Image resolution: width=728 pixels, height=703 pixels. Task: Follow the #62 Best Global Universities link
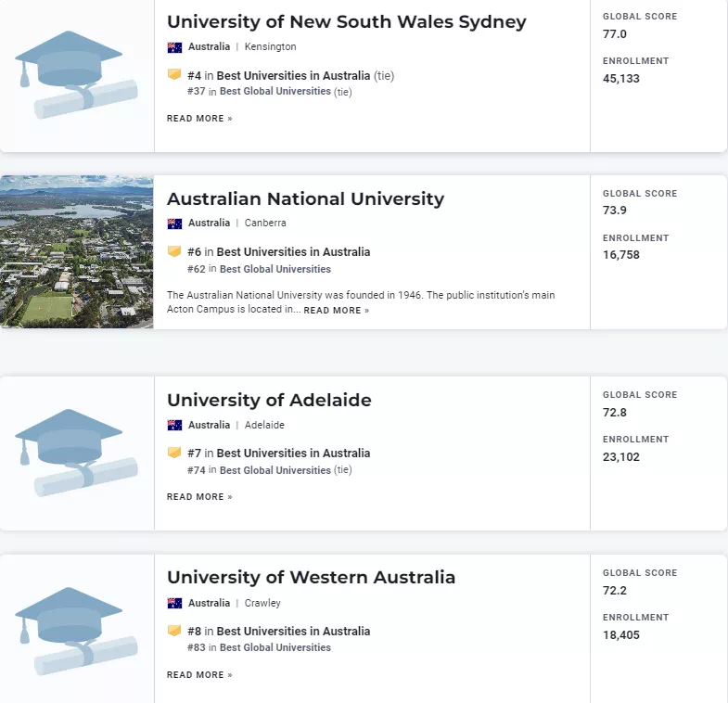point(275,269)
